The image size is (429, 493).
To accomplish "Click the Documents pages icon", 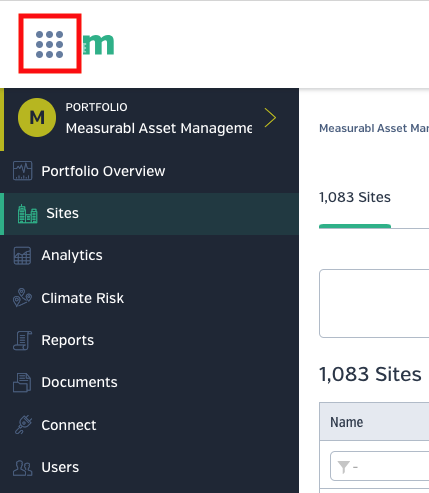I will (x=22, y=382).
